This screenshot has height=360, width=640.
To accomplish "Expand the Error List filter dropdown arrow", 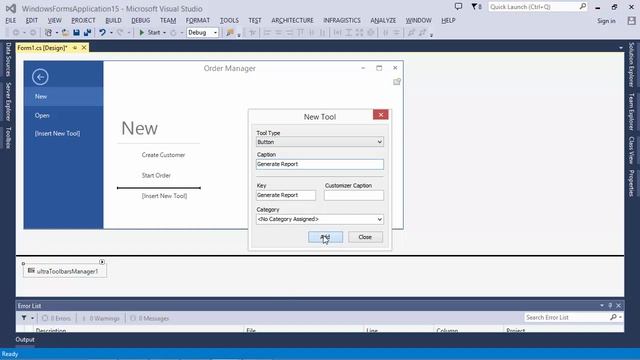I will coord(32,318).
